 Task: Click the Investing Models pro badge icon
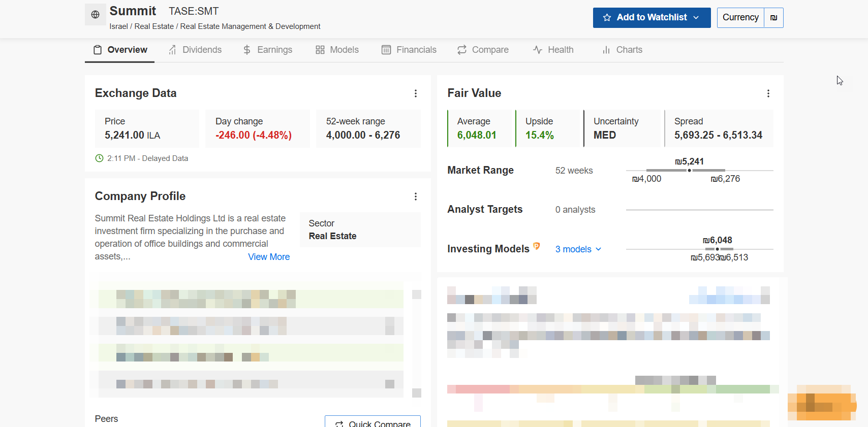click(x=537, y=246)
